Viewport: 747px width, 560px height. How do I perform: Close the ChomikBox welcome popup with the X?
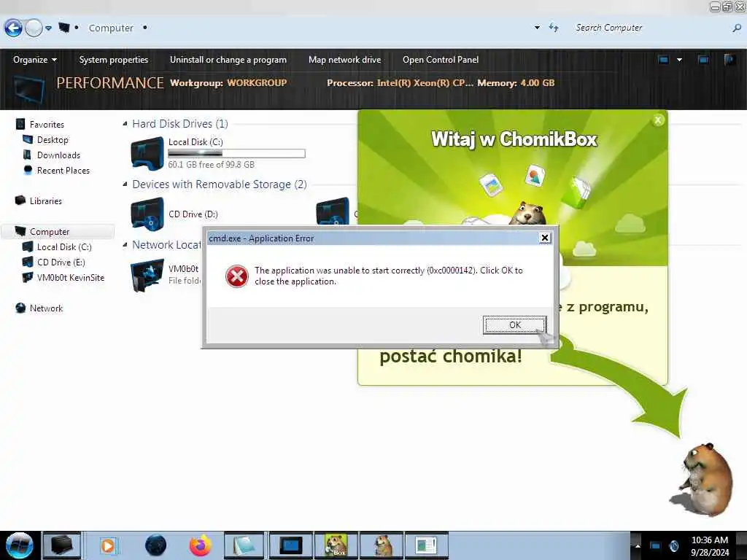tap(658, 120)
